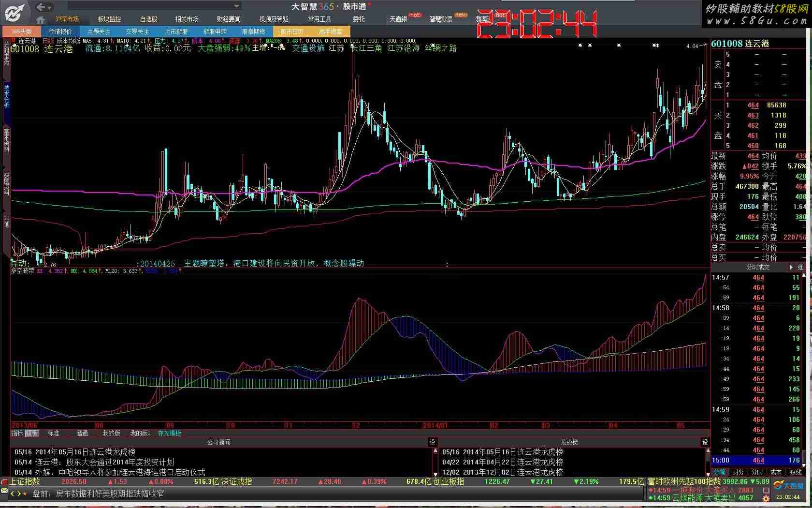Select the 标准 template tab

54,433
